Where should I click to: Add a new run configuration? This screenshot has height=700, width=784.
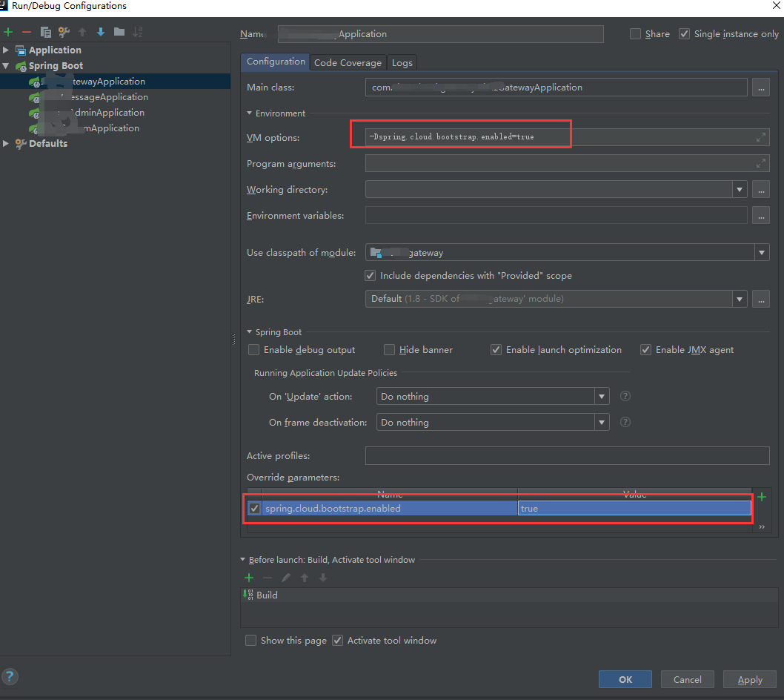pos(8,32)
